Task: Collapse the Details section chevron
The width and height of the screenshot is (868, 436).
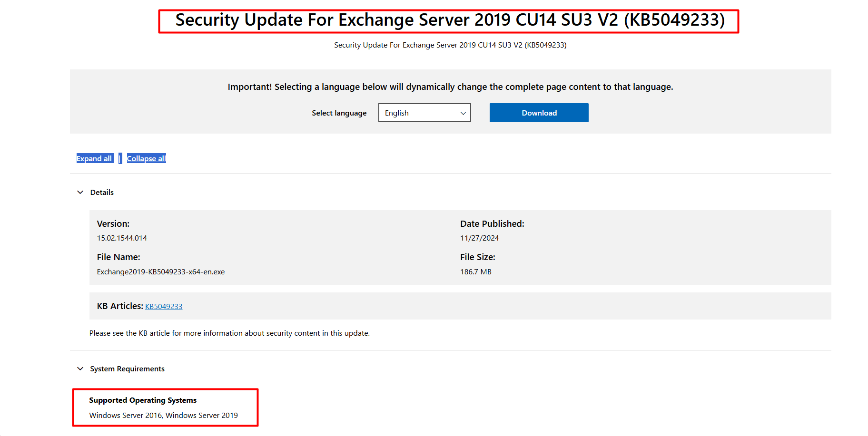Action: click(80, 192)
